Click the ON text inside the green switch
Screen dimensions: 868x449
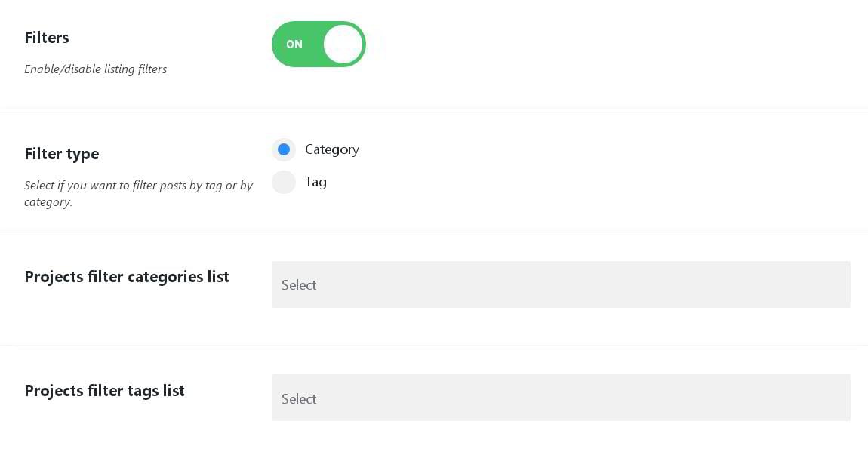tap(294, 45)
